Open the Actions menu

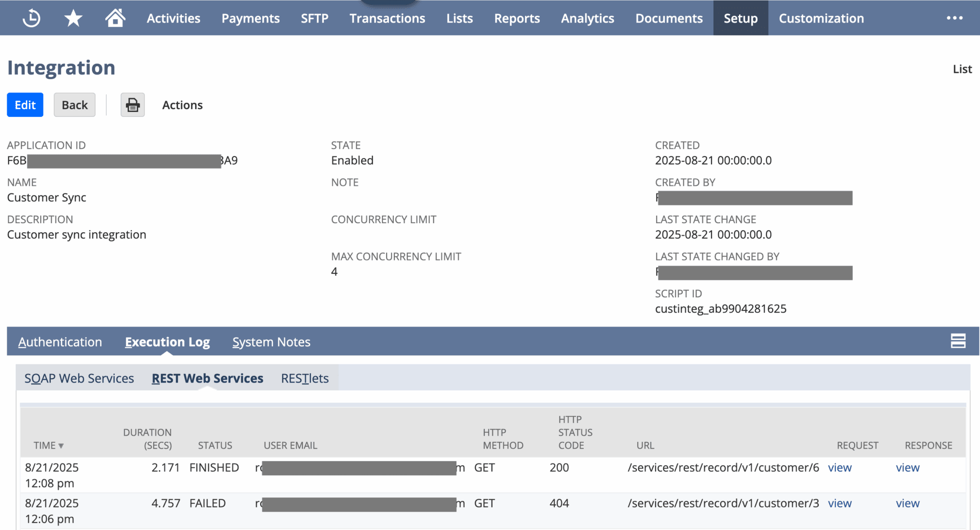coord(182,105)
